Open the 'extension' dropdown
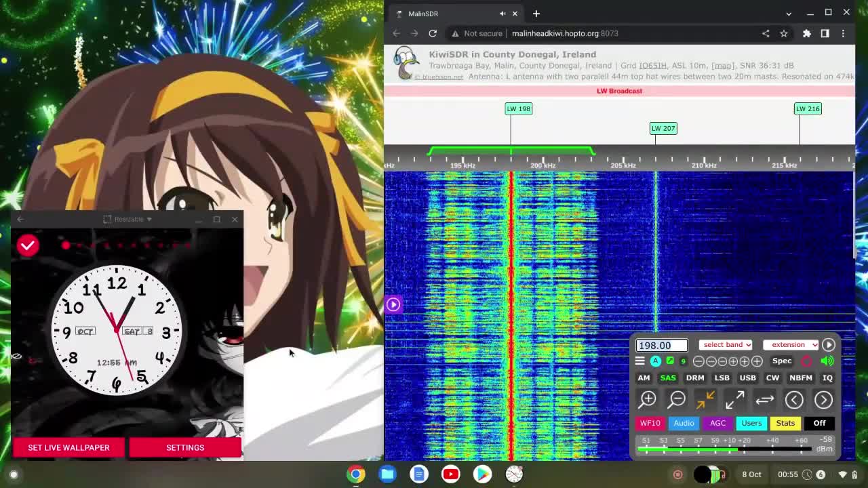Viewport: 868px width, 488px height. [791, 345]
